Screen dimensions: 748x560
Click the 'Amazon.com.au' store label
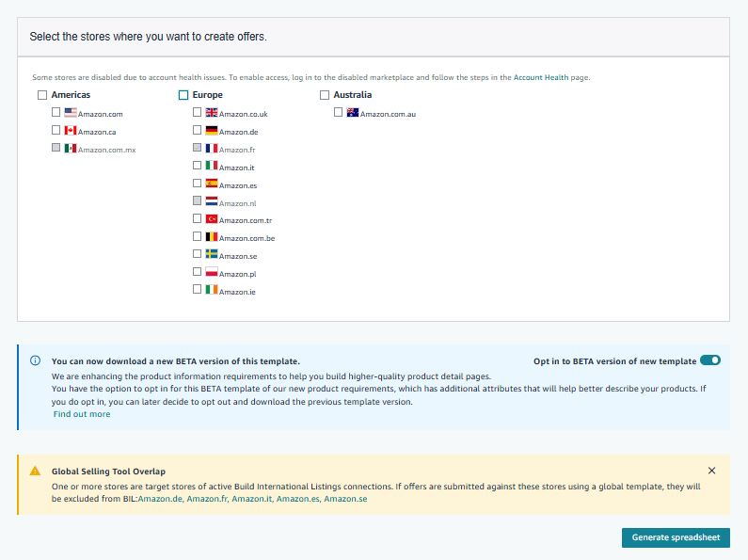[x=388, y=114]
